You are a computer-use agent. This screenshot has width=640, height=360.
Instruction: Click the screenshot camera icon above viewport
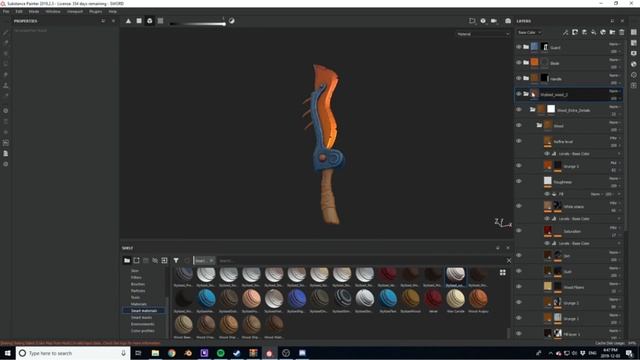[508, 21]
